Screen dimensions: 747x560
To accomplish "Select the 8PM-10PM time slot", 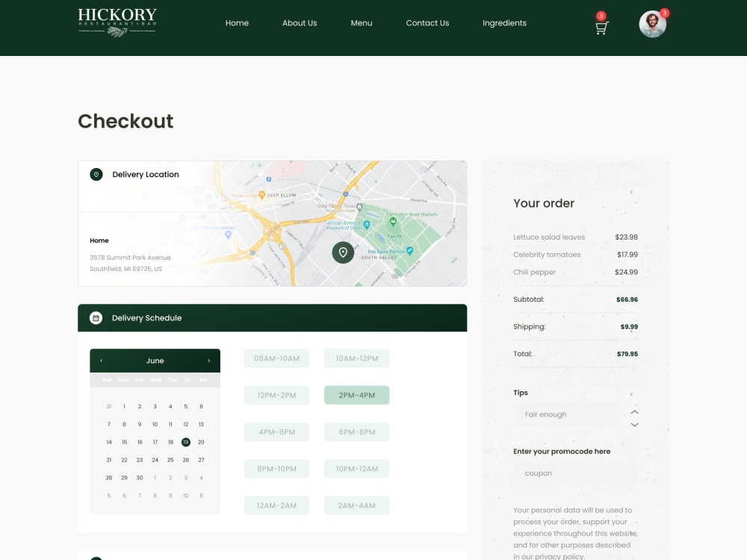I will [277, 469].
